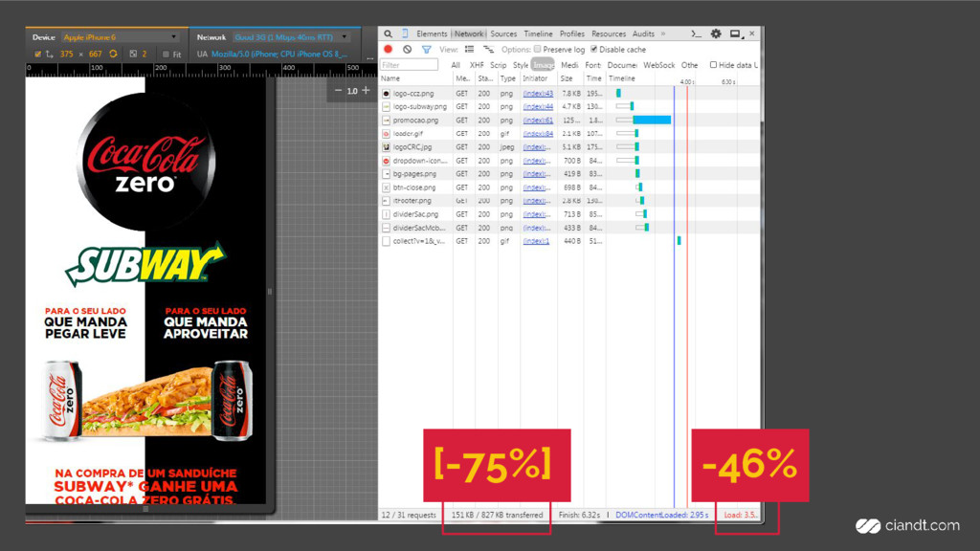This screenshot has height=551, width=980.
Task: Click the logo-ccz.png file icon
Action: click(387, 93)
